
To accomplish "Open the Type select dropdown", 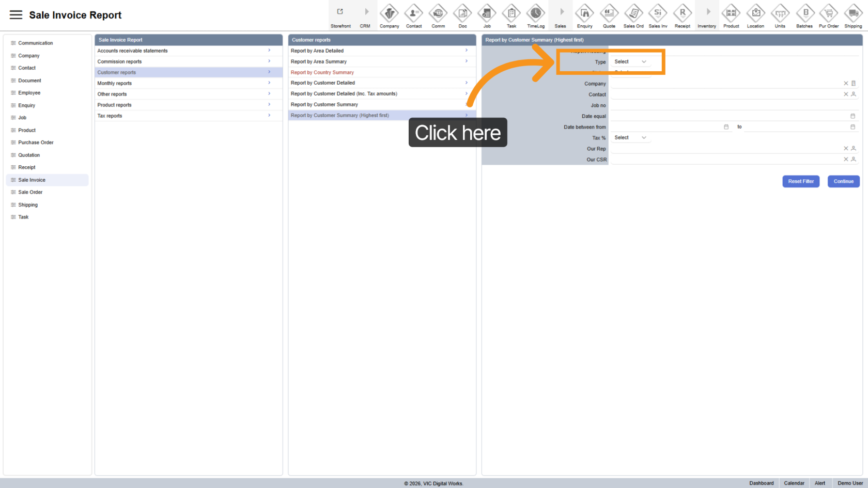I will coord(630,62).
